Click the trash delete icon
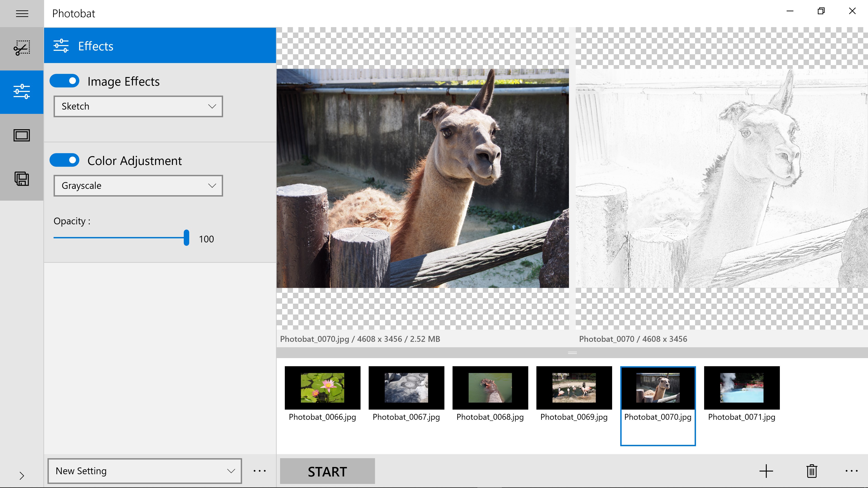This screenshot has height=488, width=868. click(812, 471)
